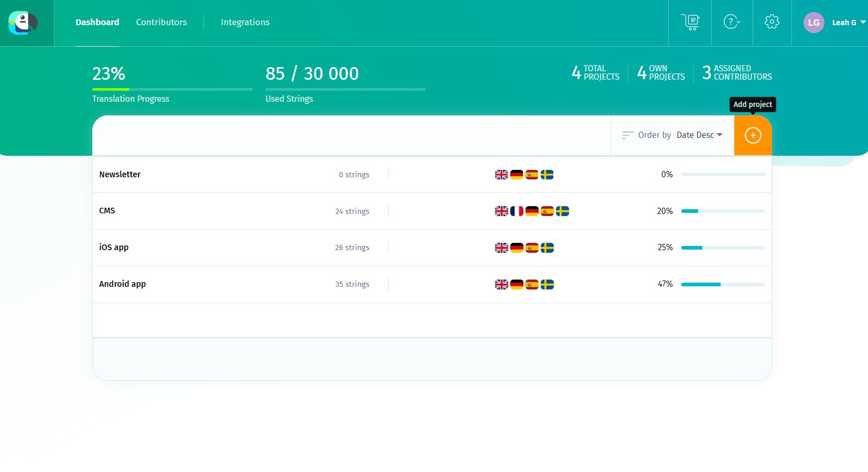868x472 pixels.
Task: Select the UK flag in Newsletter row
Action: click(501, 175)
